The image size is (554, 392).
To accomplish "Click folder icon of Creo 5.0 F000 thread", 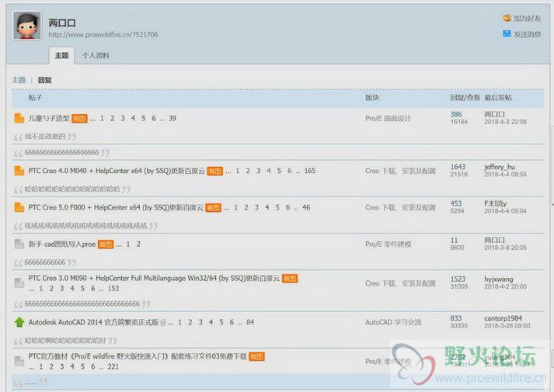I will click(x=19, y=207).
